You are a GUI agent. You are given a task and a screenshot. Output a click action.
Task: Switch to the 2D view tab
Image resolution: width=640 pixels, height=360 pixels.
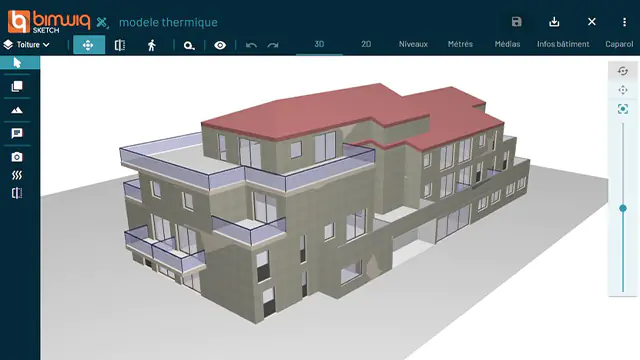click(x=366, y=44)
